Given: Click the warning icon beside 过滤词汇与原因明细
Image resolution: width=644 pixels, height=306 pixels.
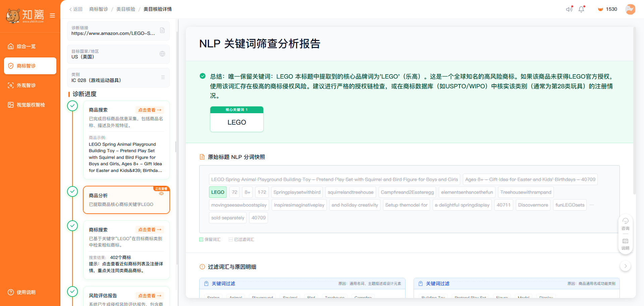Looking at the screenshot, I should [202, 267].
